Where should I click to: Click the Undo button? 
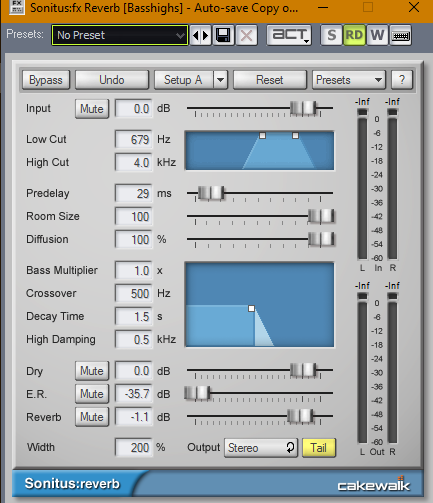tap(112, 80)
